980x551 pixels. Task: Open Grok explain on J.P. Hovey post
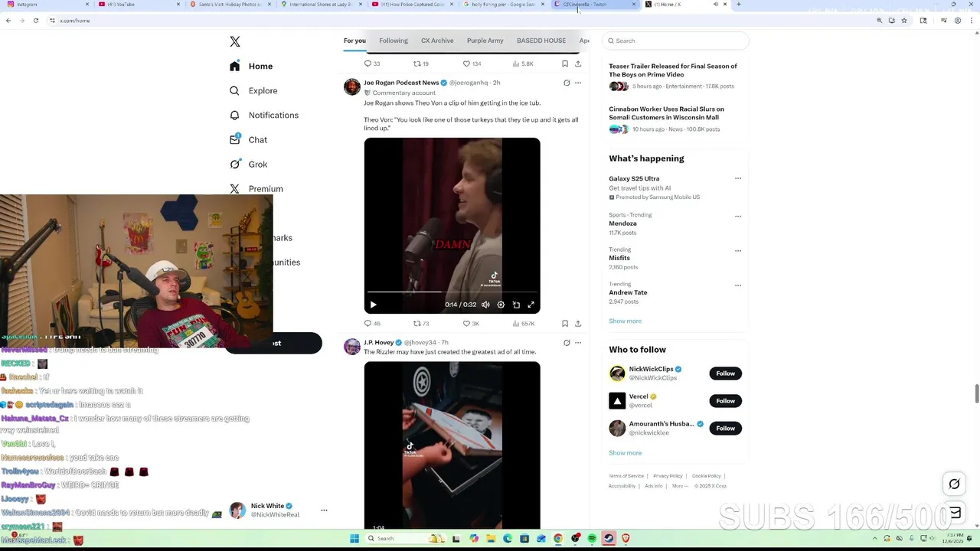click(567, 343)
